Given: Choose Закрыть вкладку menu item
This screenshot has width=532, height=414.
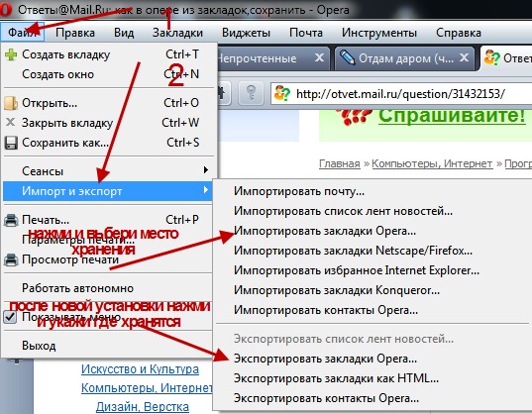Looking at the screenshot, I should pos(109,123).
